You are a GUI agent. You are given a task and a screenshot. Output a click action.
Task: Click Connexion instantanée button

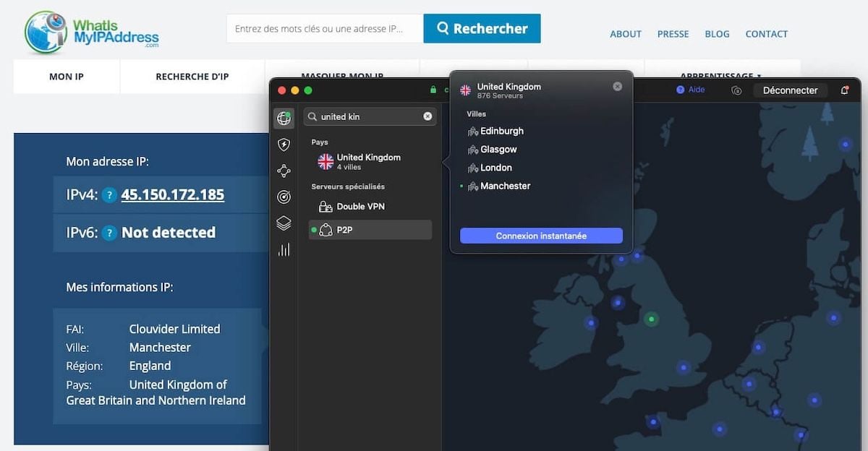(541, 236)
